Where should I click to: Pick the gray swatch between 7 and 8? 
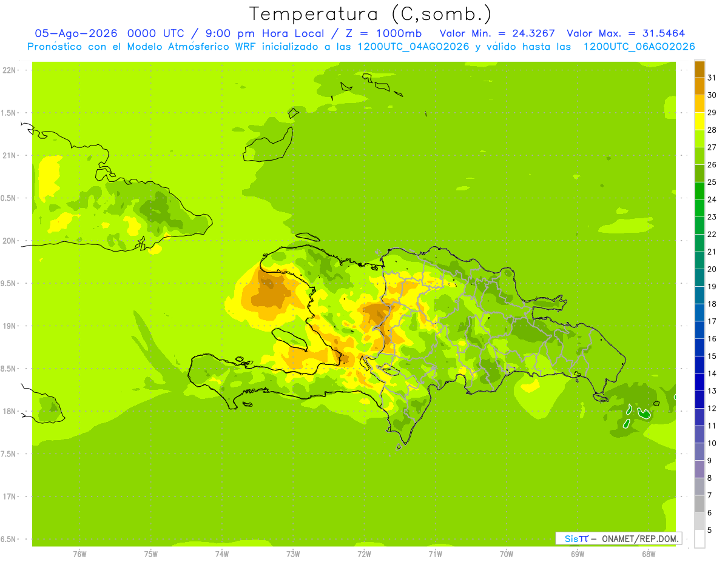[x=699, y=486]
